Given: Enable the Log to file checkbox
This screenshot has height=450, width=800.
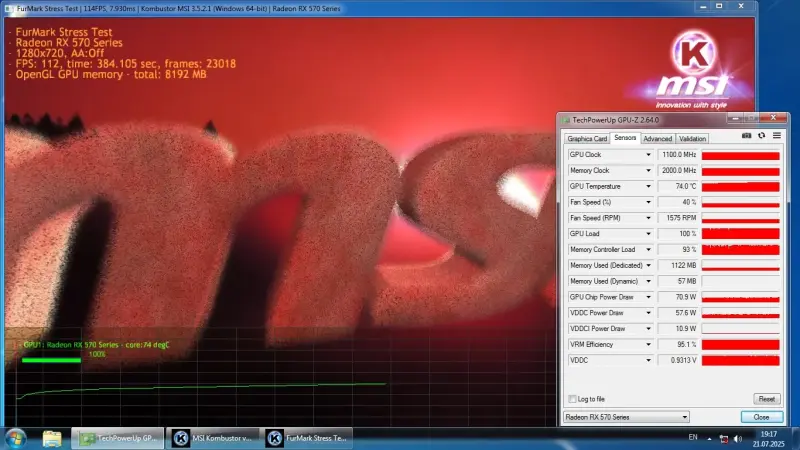Looking at the screenshot, I should (572, 399).
